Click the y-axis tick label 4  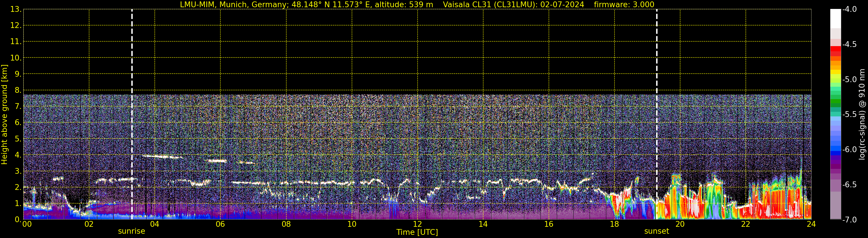pyautogui.click(x=18, y=155)
